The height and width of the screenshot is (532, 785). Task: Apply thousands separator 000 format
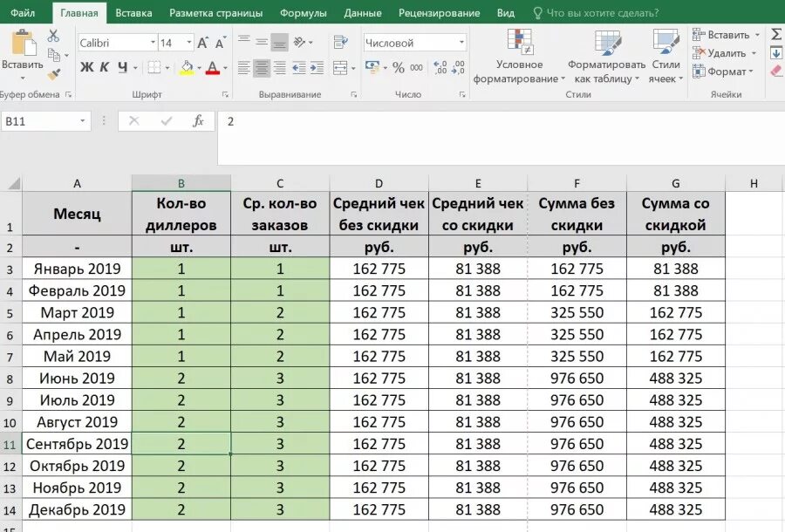[417, 67]
